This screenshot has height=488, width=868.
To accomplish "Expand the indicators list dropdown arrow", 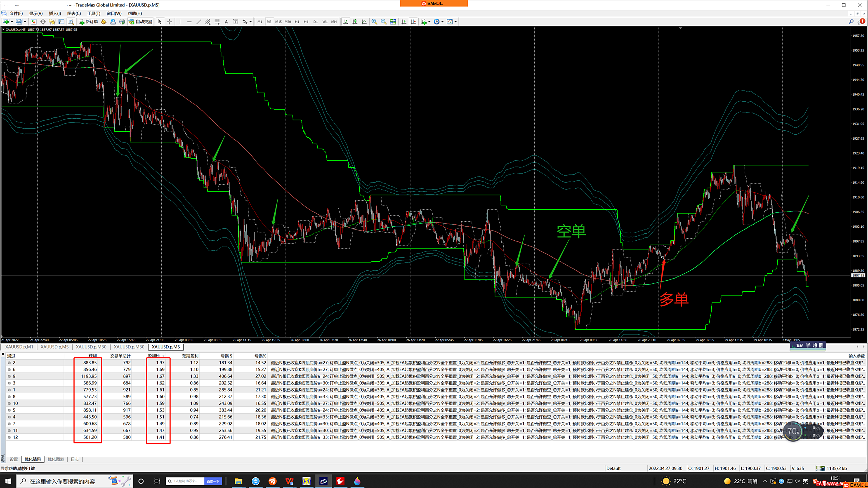I will [x=429, y=22].
